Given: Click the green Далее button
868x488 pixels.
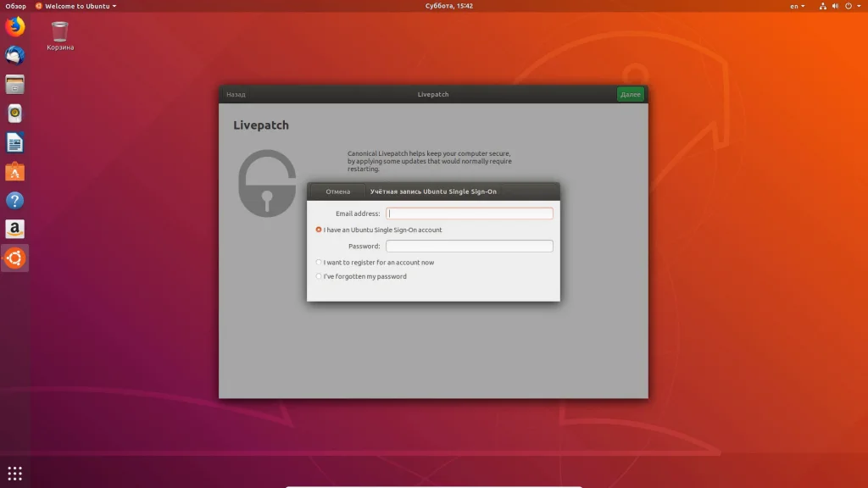Looking at the screenshot, I should 630,94.
